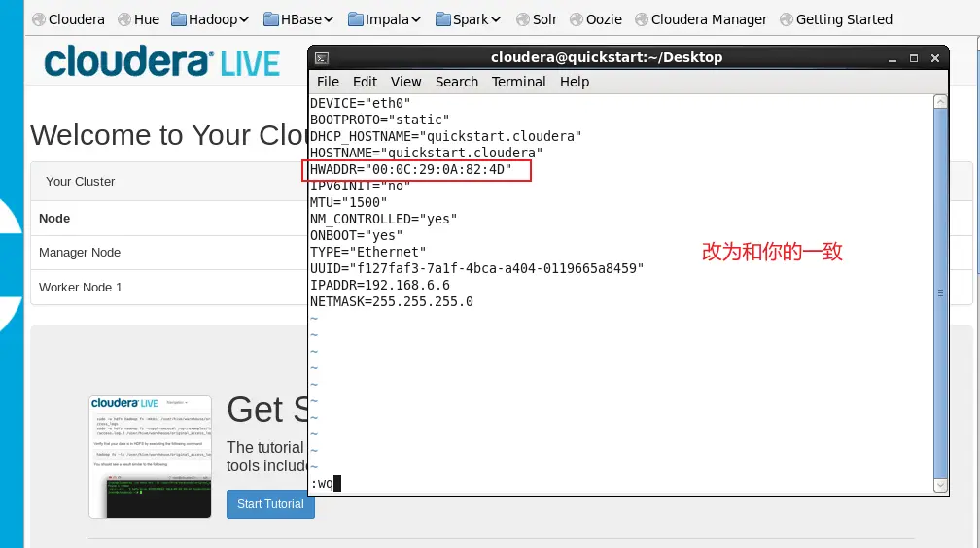Open the Solr bookmark globe icon

[523, 20]
